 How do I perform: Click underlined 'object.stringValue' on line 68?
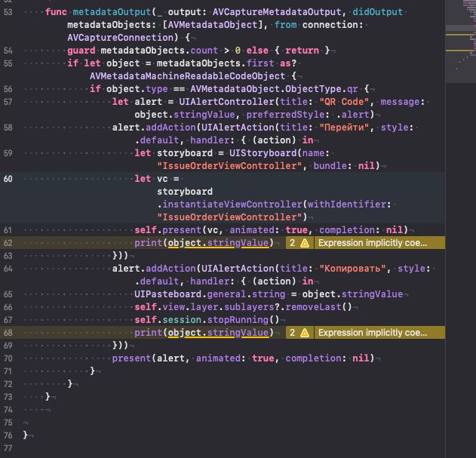[218, 333]
